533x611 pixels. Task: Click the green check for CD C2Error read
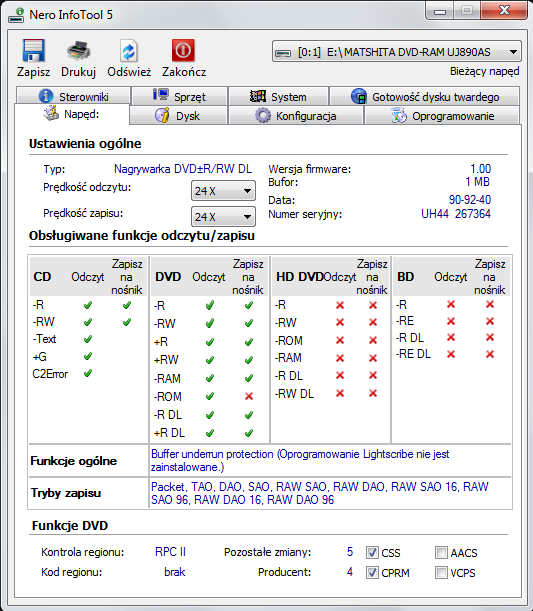pos(88,373)
